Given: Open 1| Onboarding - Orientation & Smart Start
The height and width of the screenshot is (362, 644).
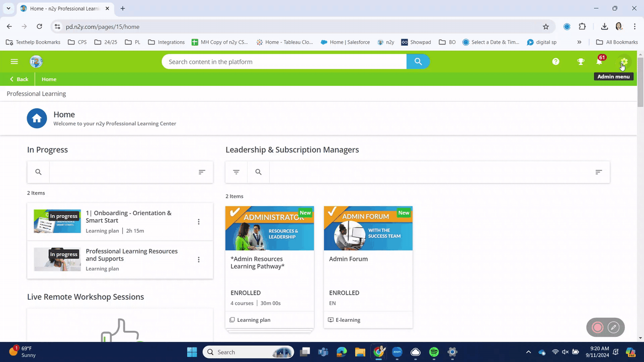Looking at the screenshot, I should click(128, 217).
